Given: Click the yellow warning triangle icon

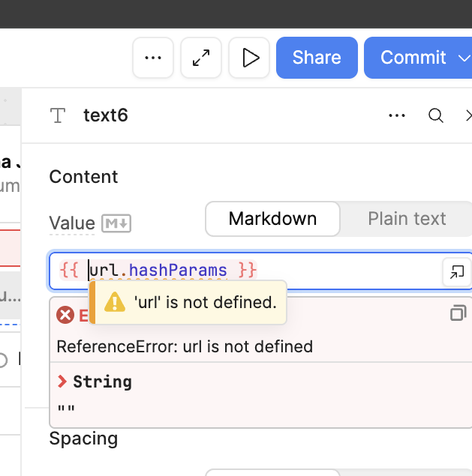Looking at the screenshot, I should click(x=114, y=303).
